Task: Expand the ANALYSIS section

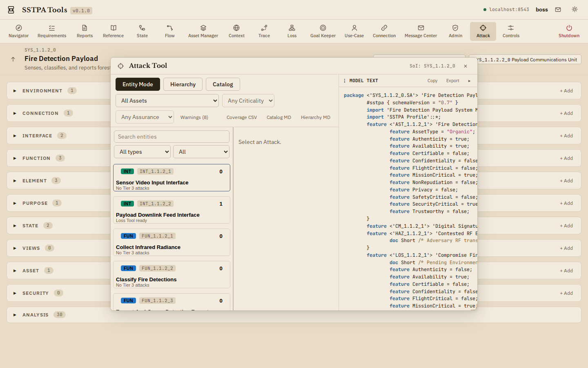Action: [x=15, y=315]
